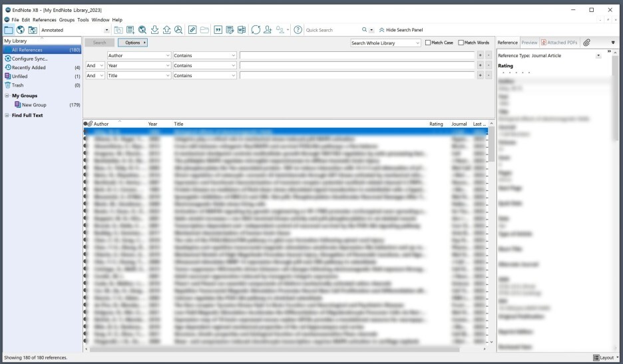Add a search row after the Author row
Viewport: 623px width, 364px height.
coord(481,56)
